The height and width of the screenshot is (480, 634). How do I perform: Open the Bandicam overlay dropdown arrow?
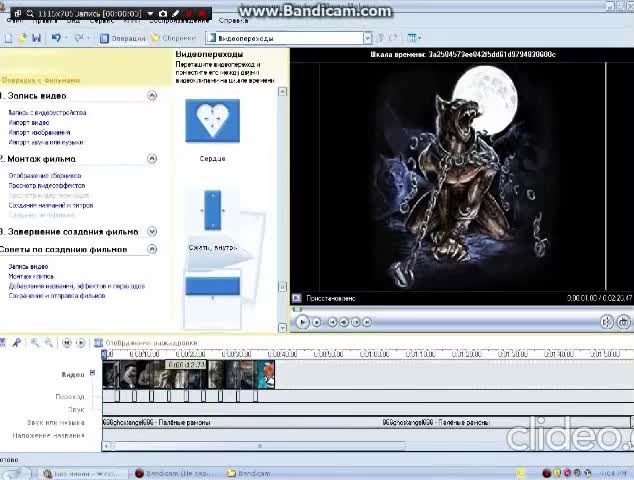coord(150,14)
